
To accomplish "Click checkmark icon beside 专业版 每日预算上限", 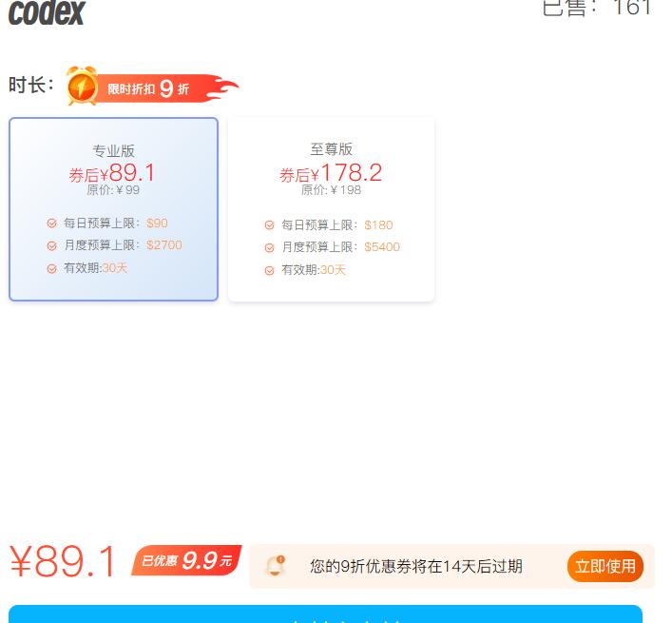I will tap(52, 224).
